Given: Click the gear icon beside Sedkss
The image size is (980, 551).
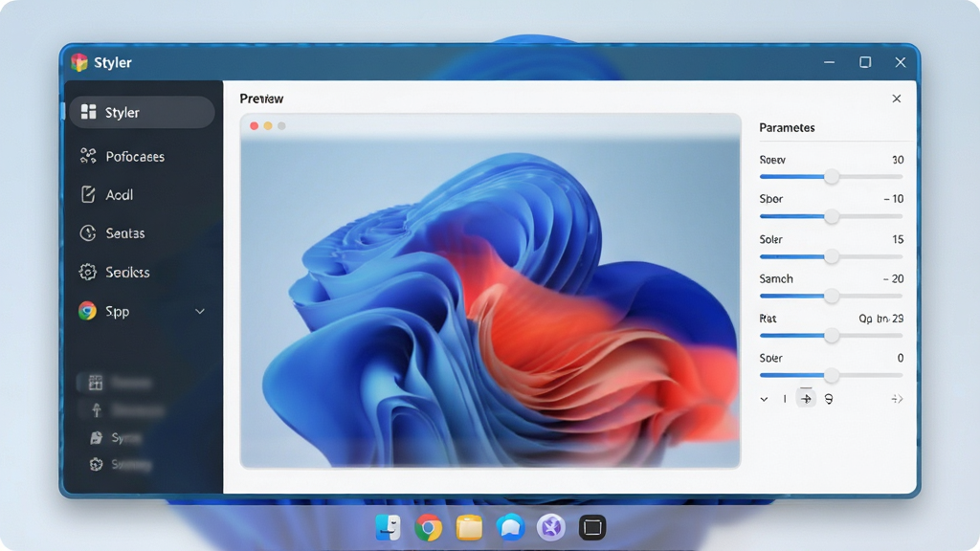Looking at the screenshot, I should 87,272.
